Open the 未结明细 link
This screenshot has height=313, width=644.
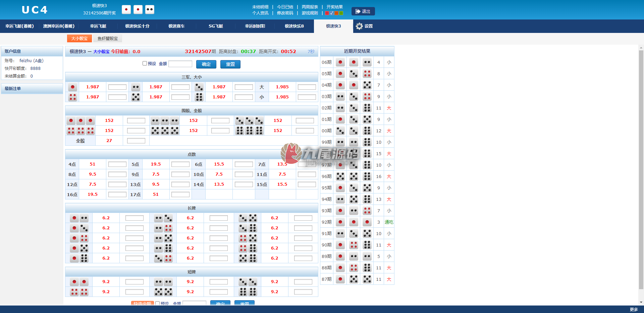[x=260, y=7]
